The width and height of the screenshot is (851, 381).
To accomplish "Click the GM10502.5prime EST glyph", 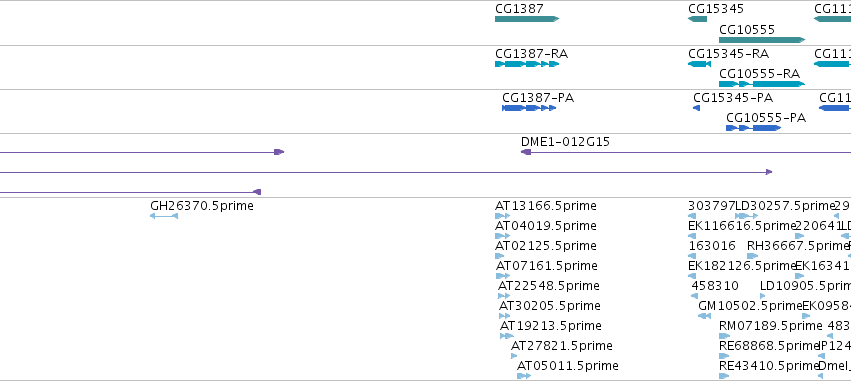I will [x=704, y=316].
